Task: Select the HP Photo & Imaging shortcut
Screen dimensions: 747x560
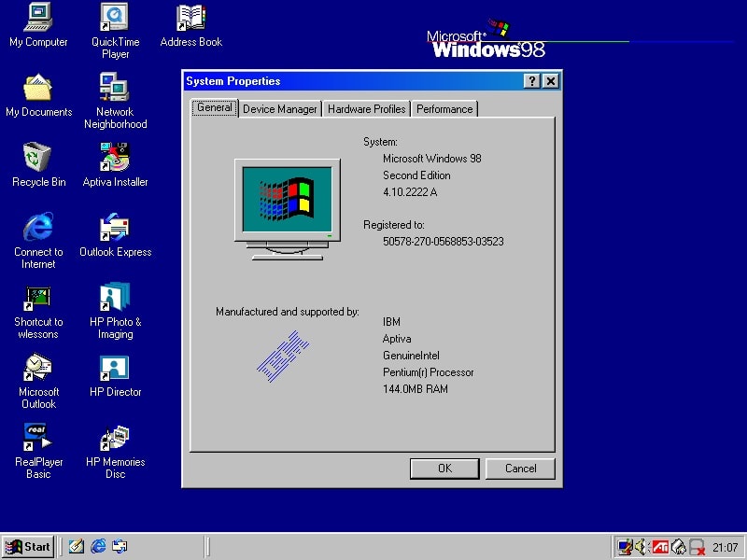Action: point(115,311)
